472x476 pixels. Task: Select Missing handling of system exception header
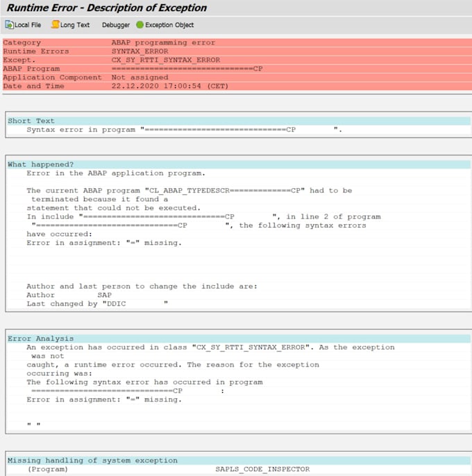point(239,461)
